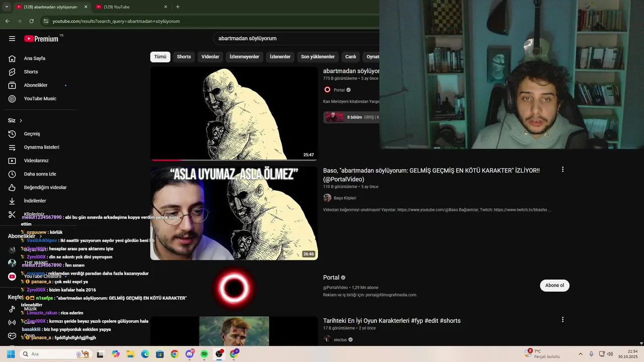Launch Microsoft Edge from taskbar
Image resolution: width=644 pixels, height=362 pixels.
[145, 354]
